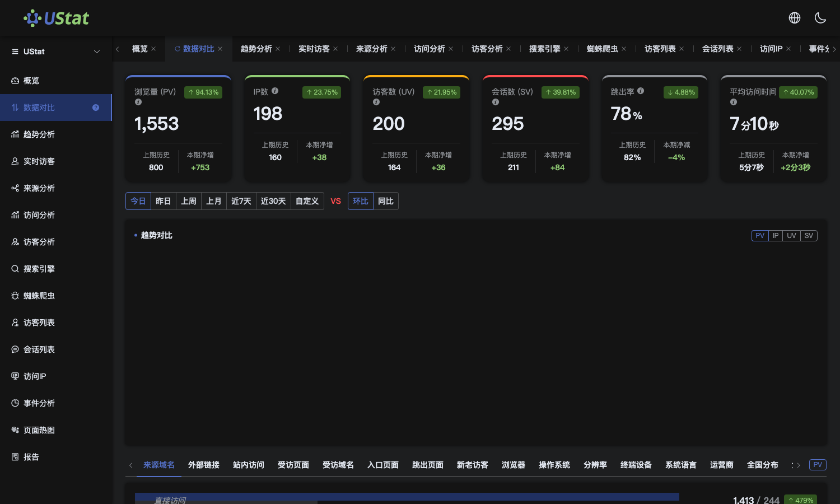Open 蜘蛛爬虫 in the sidebar

tap(56, 296)
